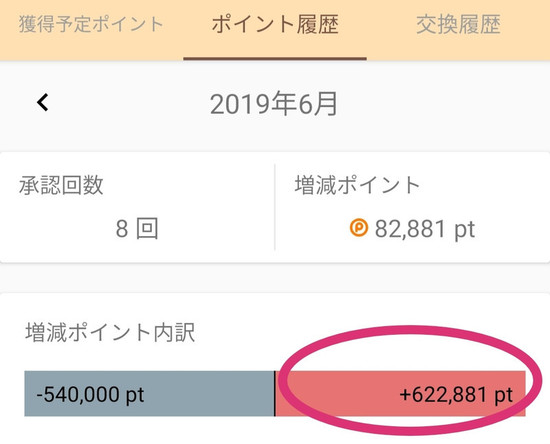Switch to the 獲得予定ポイント tab
Image resolution: width=550 pixels, height=444 pixels.
[x=91, y=24]
